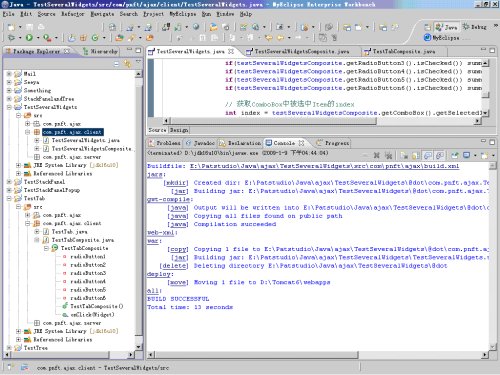Click the get-compile target link in console
The width and height of the screenshot is (500, 375).
(x=169, y=199)
